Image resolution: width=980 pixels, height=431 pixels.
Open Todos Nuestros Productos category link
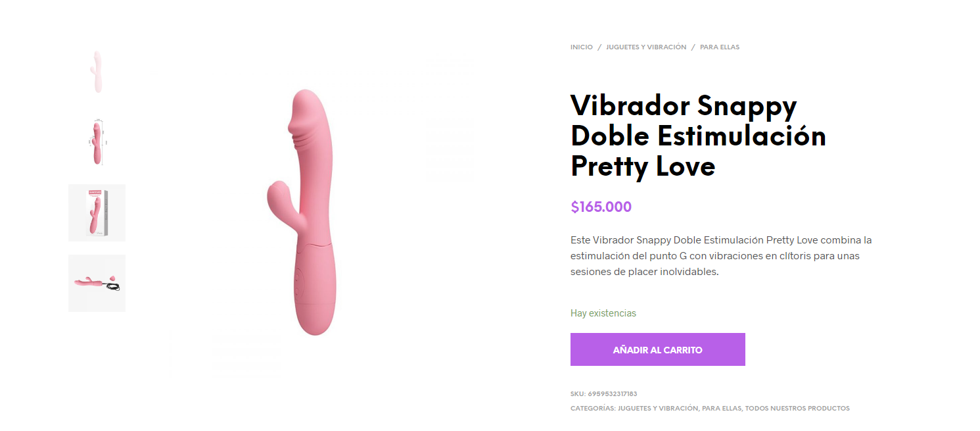[798, 409]
